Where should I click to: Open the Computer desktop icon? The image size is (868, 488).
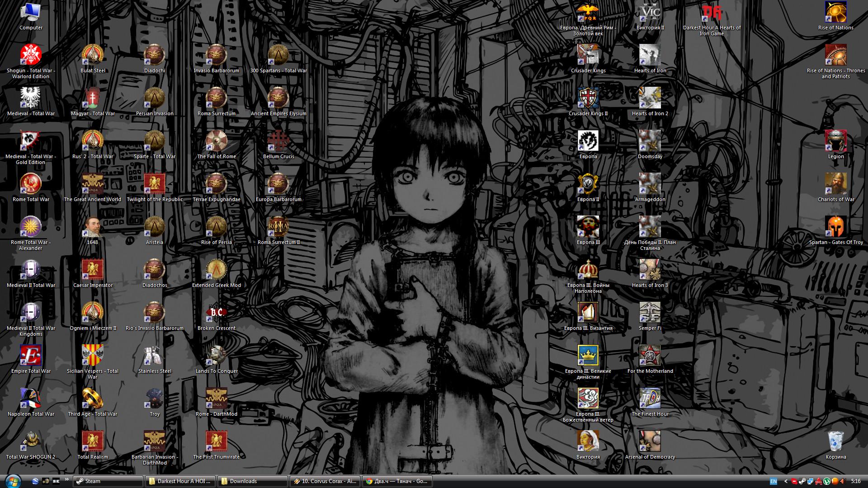[31, 16]
